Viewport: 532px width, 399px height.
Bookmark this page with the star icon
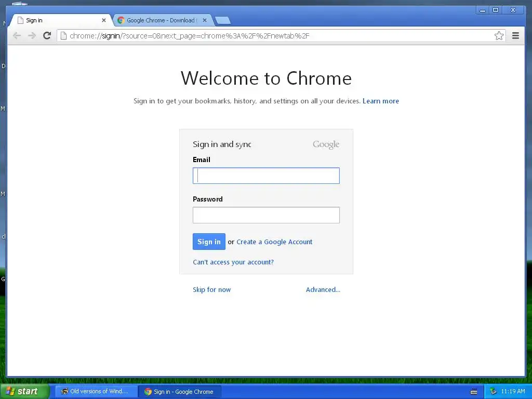499,36
